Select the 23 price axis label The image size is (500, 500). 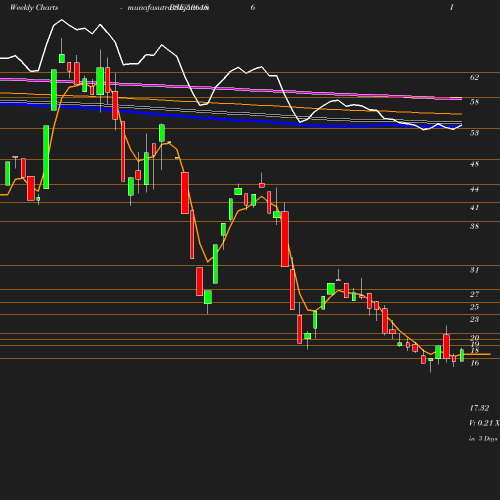pyautogui.click(x=474, y=319)
